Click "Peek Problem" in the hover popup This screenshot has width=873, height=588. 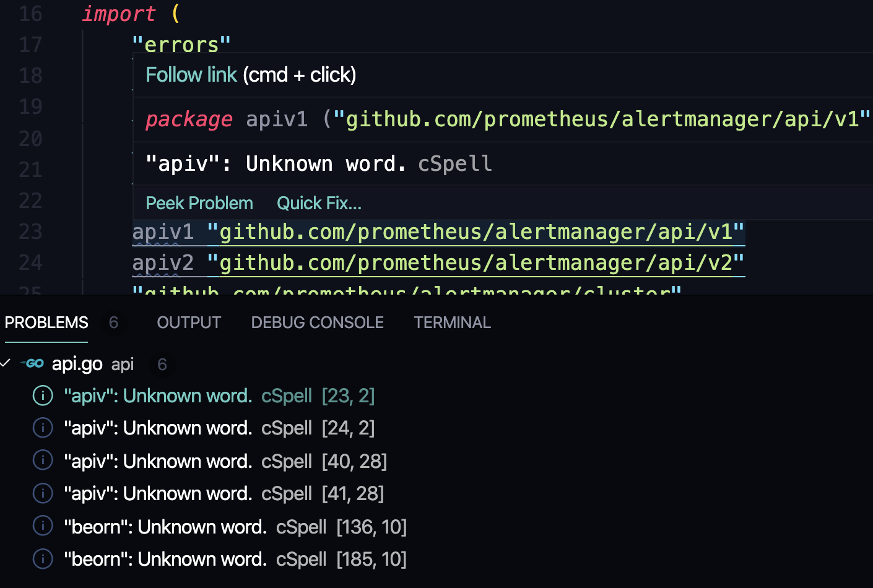point(199,202)
